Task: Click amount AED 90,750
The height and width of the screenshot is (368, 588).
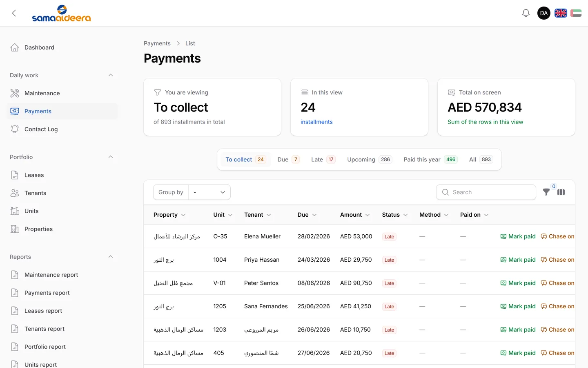Action: [356, 283]
